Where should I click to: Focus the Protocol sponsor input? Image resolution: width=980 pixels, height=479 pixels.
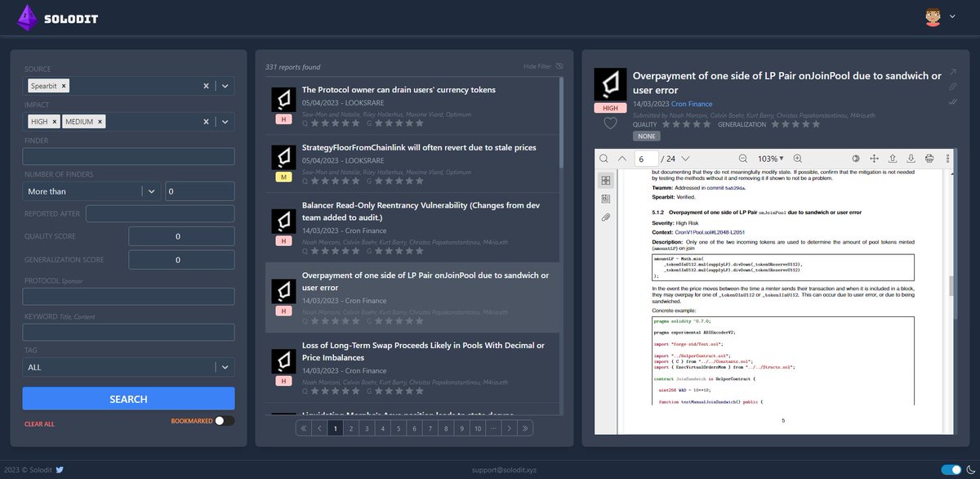click(128, 298)
